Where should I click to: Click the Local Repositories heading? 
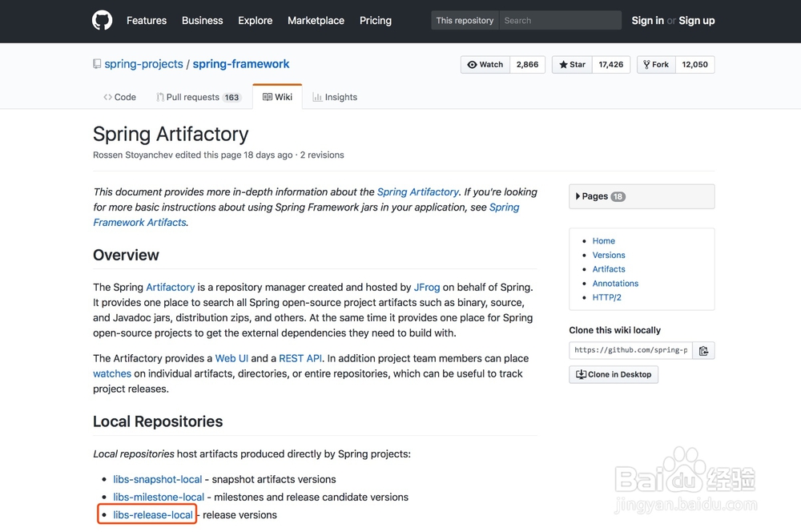158,421
